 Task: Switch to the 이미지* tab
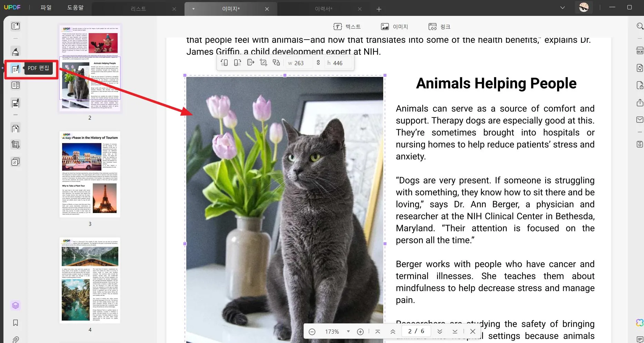click(x=231, y=9)
